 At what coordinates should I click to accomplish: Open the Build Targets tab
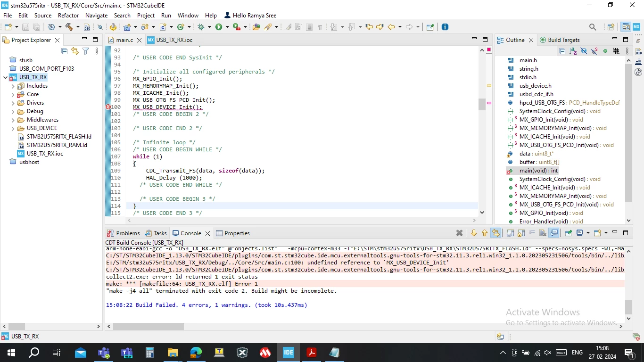pyautogui.click(x=560, y=40)
